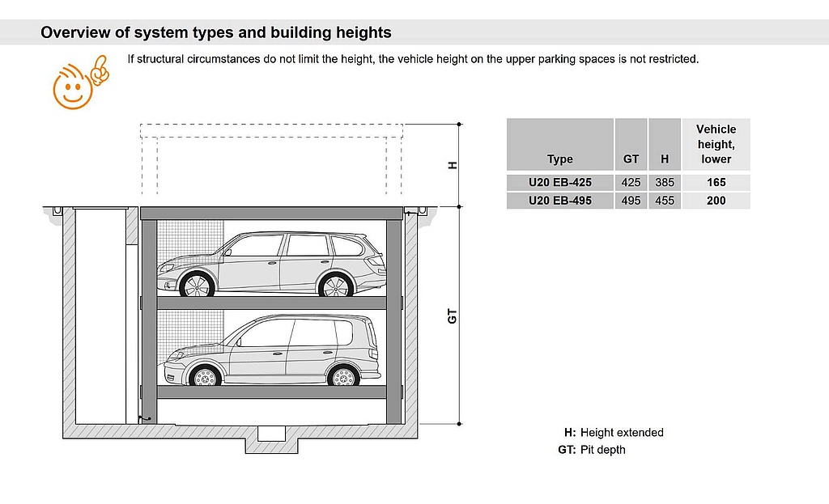
Task: Click the 'GT' table column header
Action: pos(631,144)
